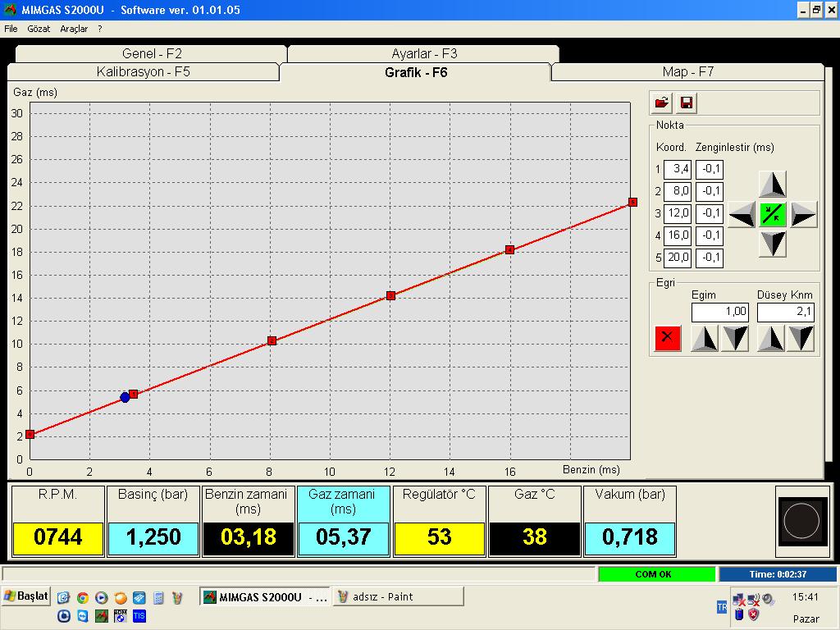This screenshot has height=630, width=840.
Task: Select the blue operating point on graph
Action: [x=125, y=397]
